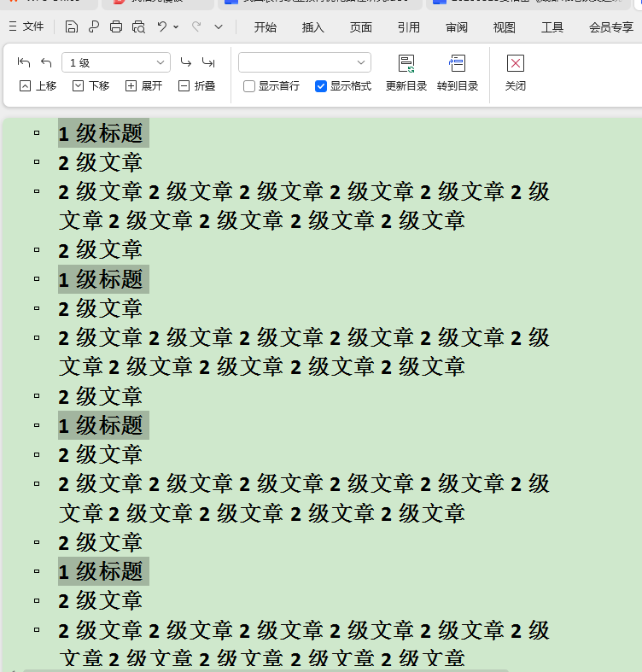Image resolution: width=642 pixels, height=672 pixels.
Task: Click the export to PDF icon
Action: click(x=94, y=27)
